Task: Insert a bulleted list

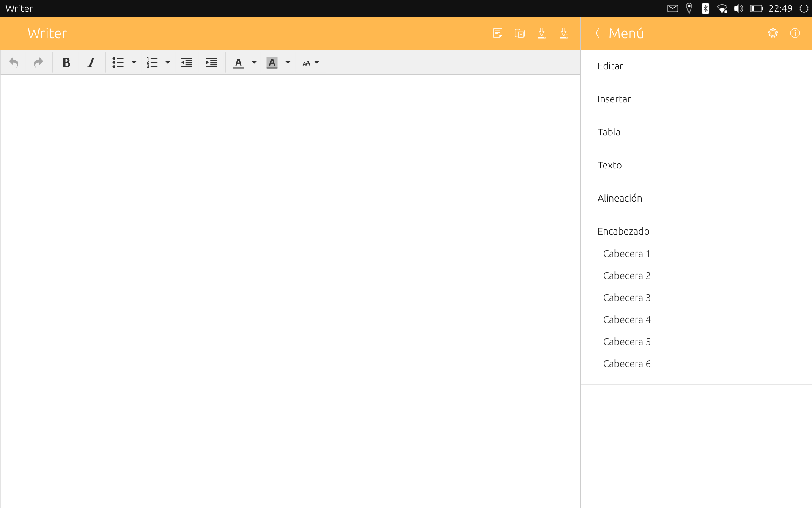Action: click(x=118, y=63)
